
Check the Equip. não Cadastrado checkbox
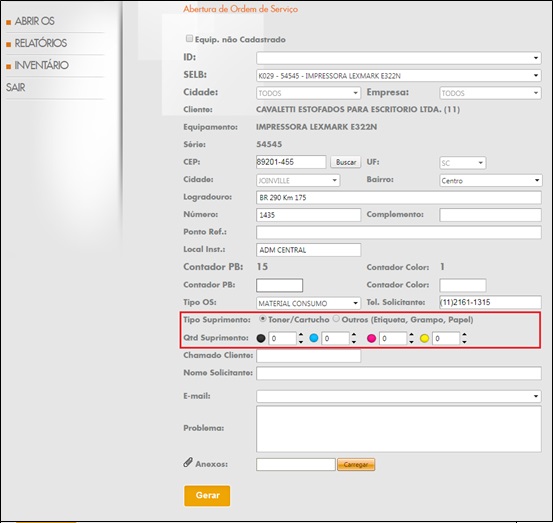coord(189,38)
